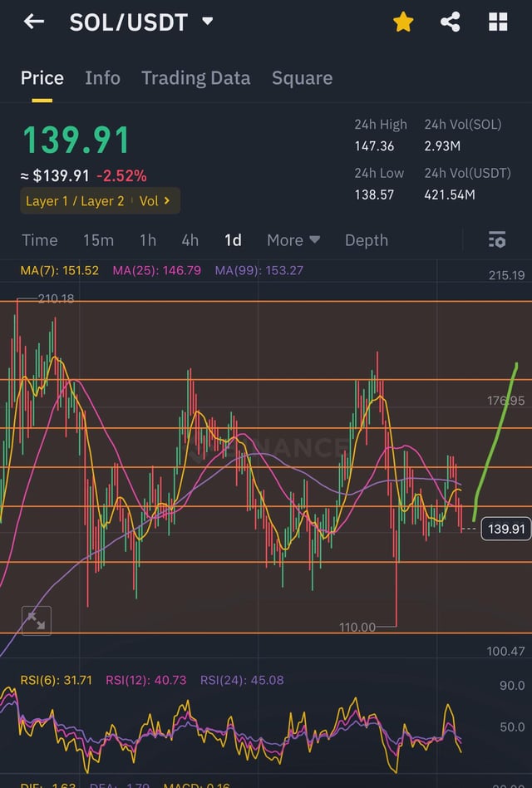The image size is (532, 788).
Task: Select the 4h timeframe
Action: (x=190, y=240)
